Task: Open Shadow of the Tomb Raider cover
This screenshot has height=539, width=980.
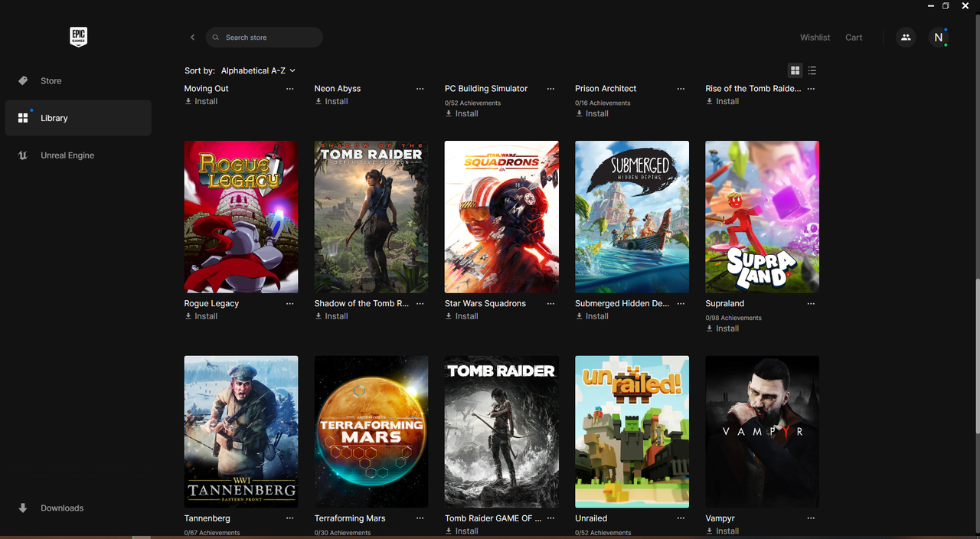Action: [x=371, y=217]
